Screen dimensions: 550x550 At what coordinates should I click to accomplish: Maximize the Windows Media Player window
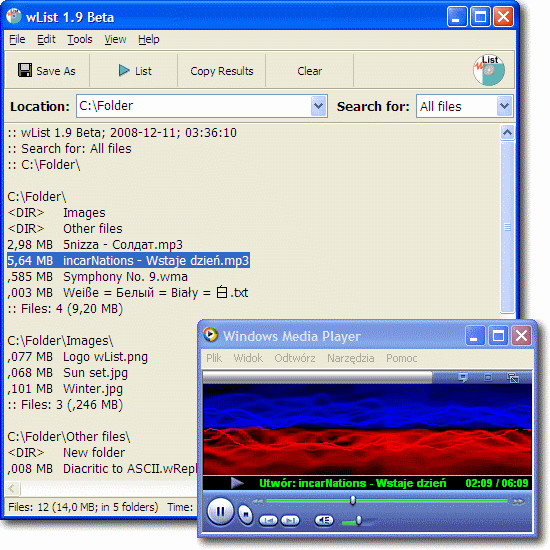tap(498, 336)
